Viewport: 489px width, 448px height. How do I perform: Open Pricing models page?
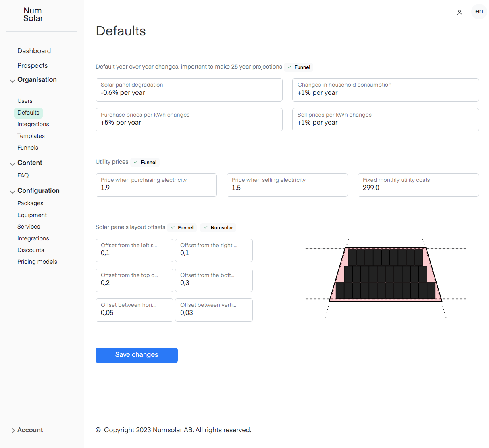(x=37, y=262)
